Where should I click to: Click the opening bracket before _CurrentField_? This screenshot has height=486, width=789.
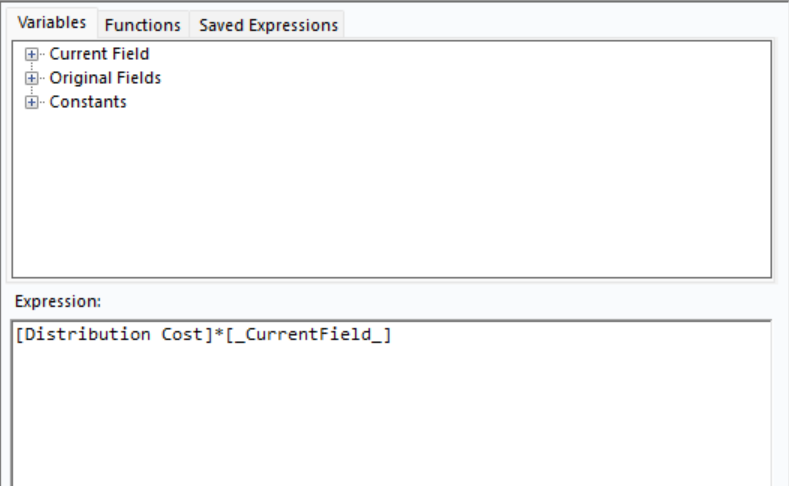tap(229, 334)
